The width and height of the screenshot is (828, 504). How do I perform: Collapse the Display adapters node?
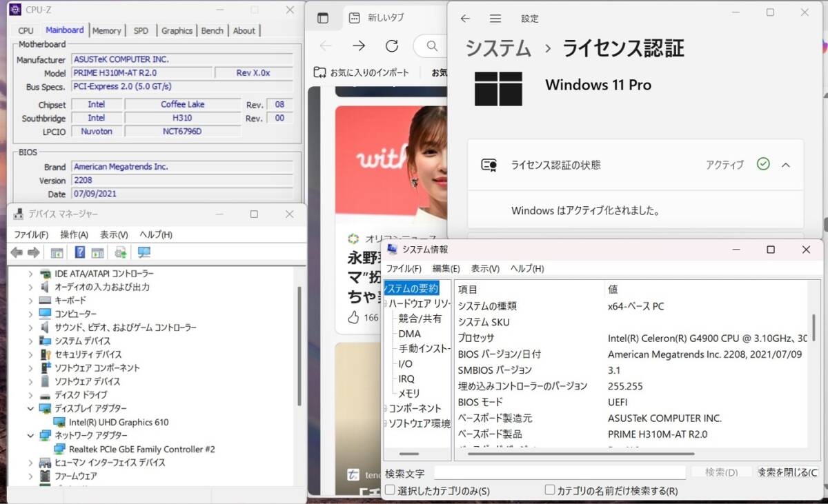coord(30,408)
